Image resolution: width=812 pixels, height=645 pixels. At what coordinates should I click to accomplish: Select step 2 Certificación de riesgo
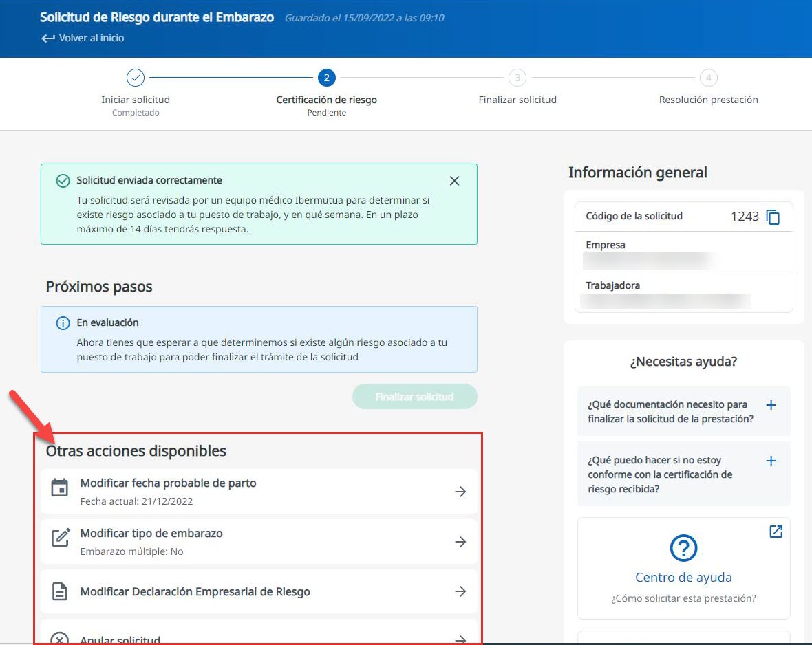(x=326, y=78)
